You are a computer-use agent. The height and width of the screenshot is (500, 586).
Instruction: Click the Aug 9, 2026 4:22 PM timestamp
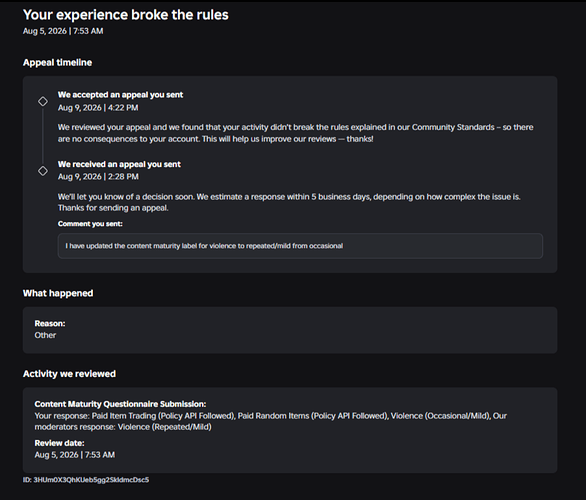pos(98,108)
